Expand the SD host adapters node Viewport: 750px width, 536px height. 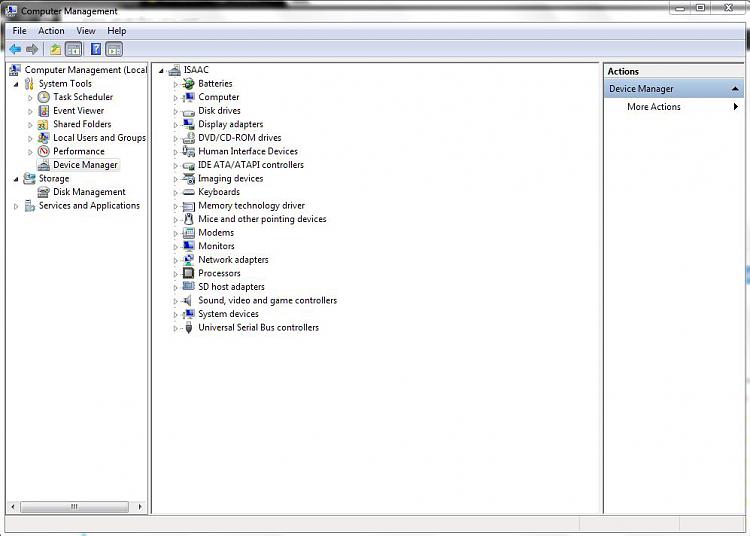coord(175,288)
